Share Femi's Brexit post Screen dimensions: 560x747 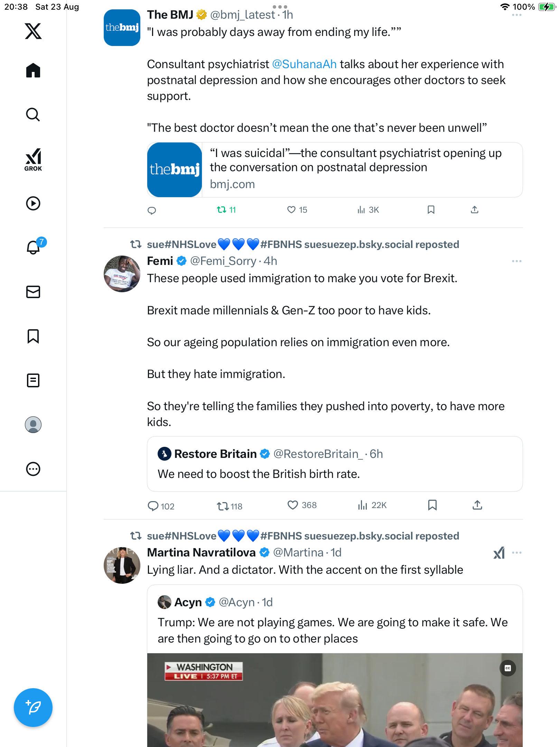pyautogui.click(x=477, y=505)
